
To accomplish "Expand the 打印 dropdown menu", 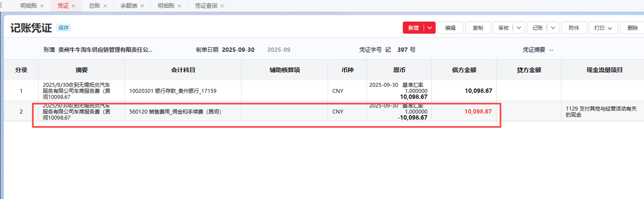I will (x=603, y=28).
